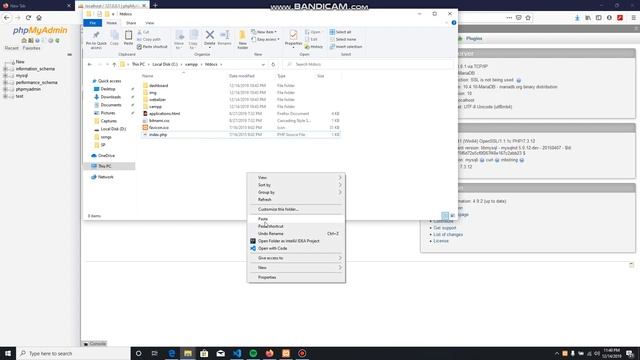Click Cut in the Clipboard group

coord(143,32)
